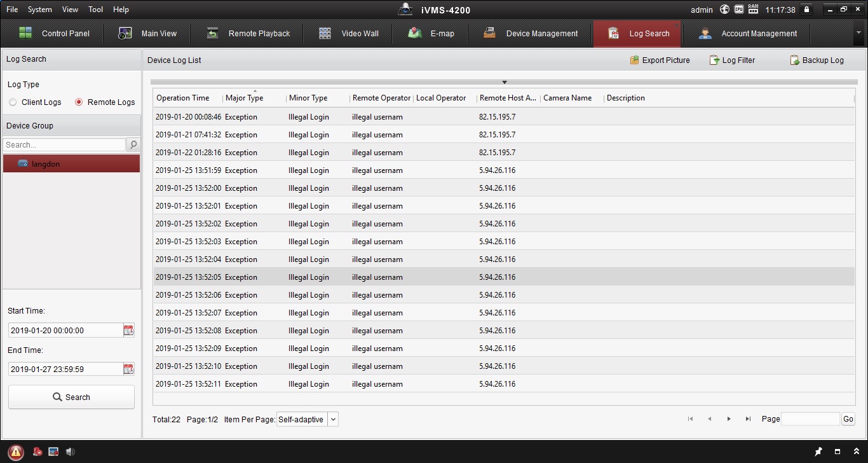The height and width of the screenshot is (463, 868).
Task: Collapse the filter panel triangle above the table
Action: [505, 82]
